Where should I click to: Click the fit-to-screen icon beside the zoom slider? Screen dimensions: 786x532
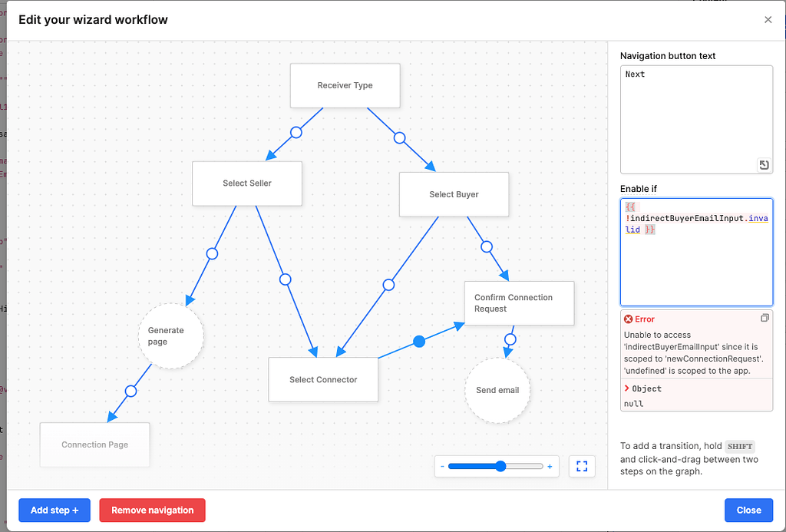(582, 466)
